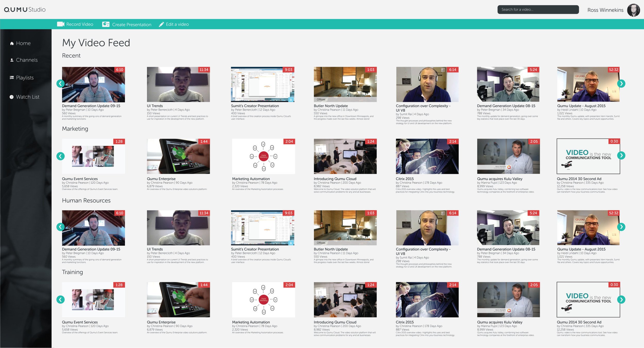Screen dimensions: 644x348
Task: Collapse the Human Resources row with the left arrow
Action: [x=61, y=227]
